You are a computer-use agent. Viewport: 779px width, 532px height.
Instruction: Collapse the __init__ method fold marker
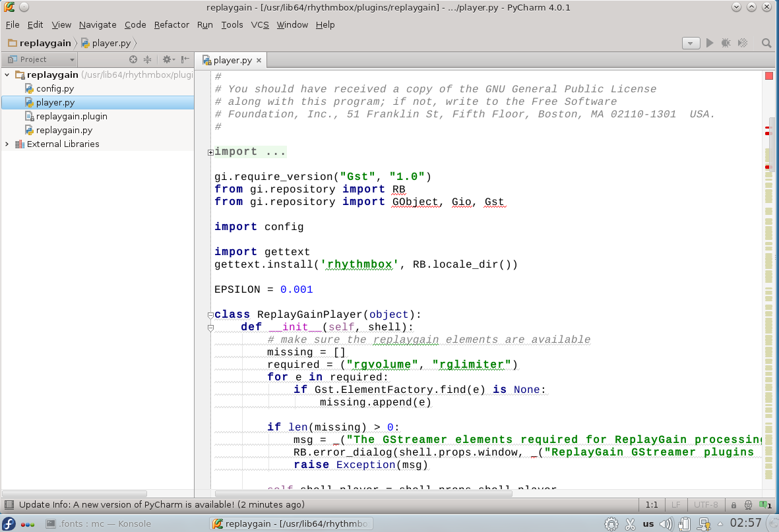click(x=210, y=328)
